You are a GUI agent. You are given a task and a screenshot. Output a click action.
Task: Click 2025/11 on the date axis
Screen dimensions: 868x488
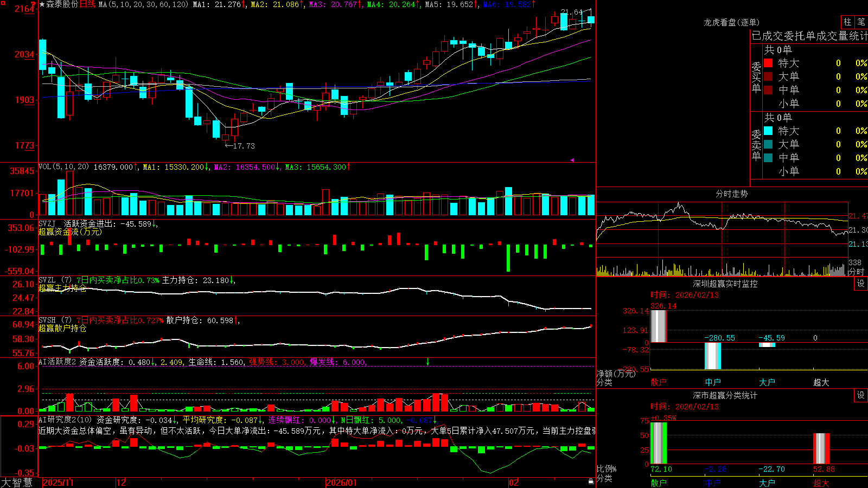[58, 483]
